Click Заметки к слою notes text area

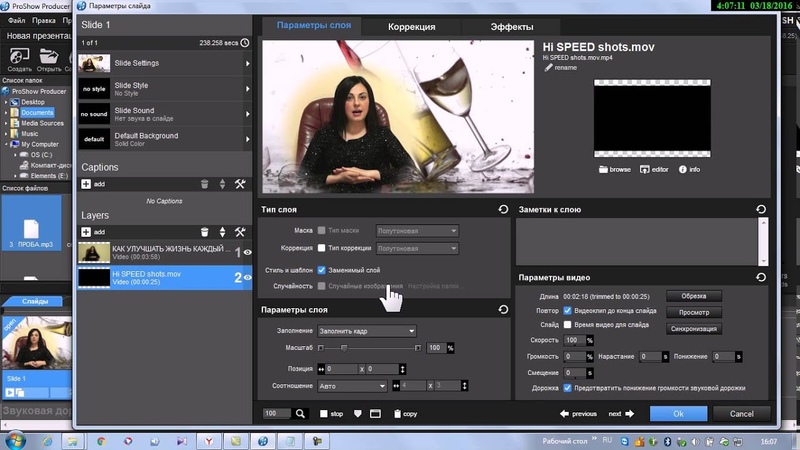[x=638, y=241]
